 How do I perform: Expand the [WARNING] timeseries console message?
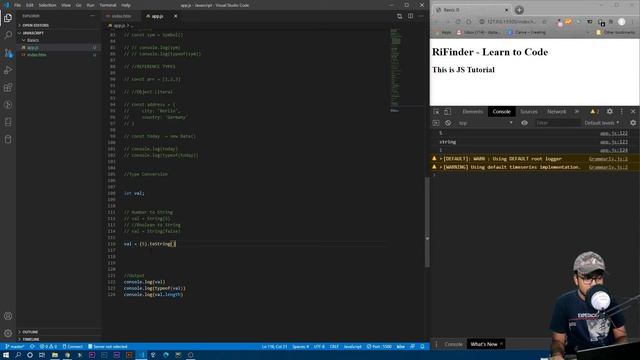[441, 167]
